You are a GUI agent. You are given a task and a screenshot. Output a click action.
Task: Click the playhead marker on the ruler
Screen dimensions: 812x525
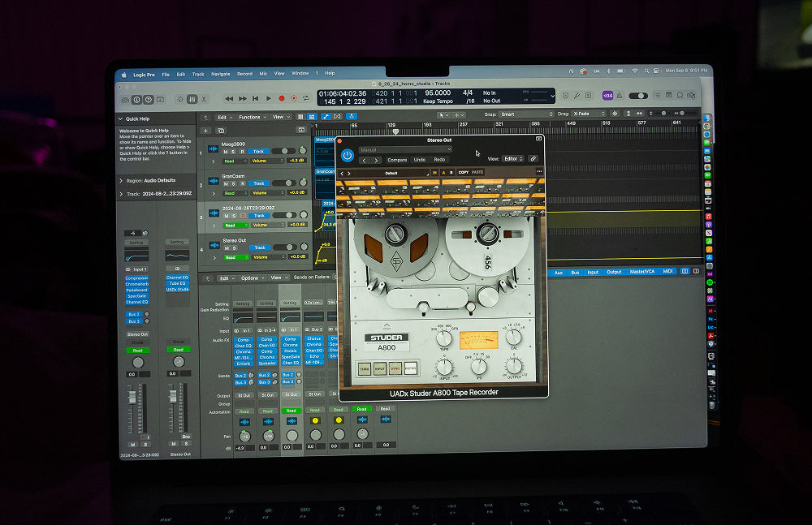(396, 131)
